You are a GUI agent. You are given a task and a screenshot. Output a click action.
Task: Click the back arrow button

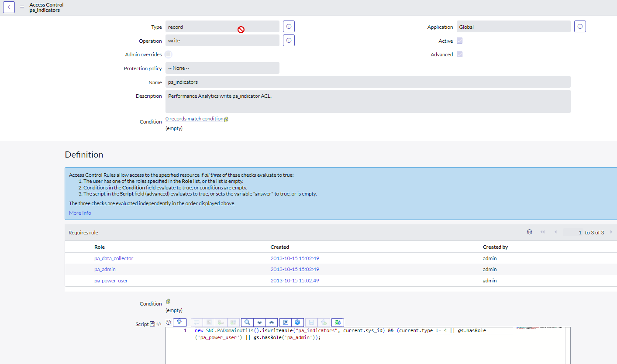9,7
